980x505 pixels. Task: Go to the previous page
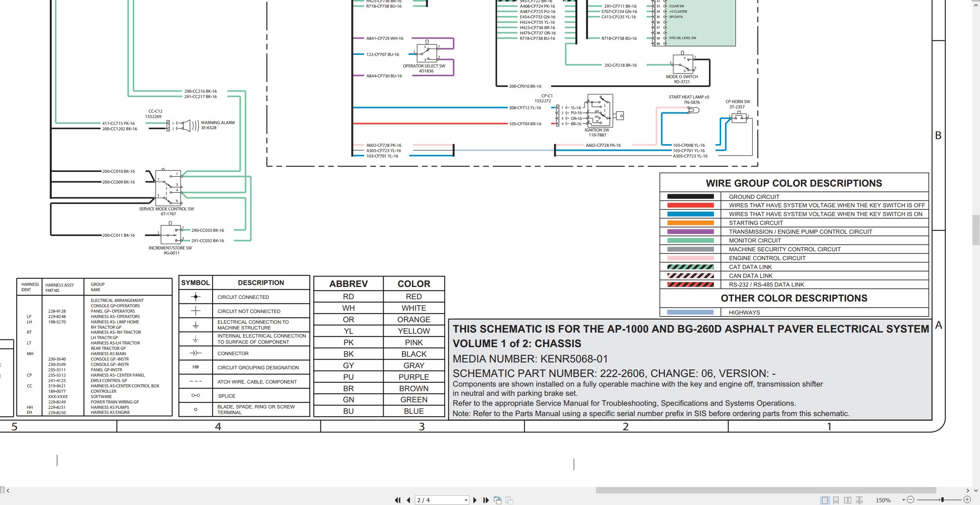click(x=408, y=500)
